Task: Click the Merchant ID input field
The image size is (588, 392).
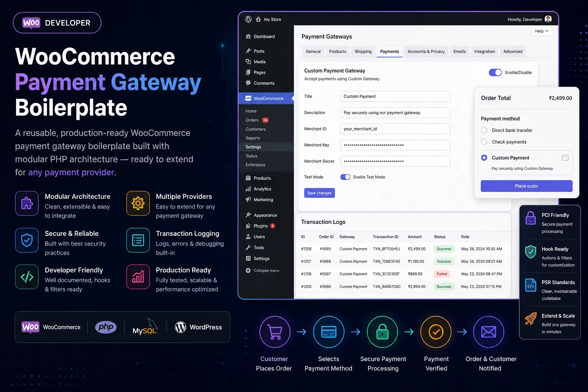Action: pos(395,129)
